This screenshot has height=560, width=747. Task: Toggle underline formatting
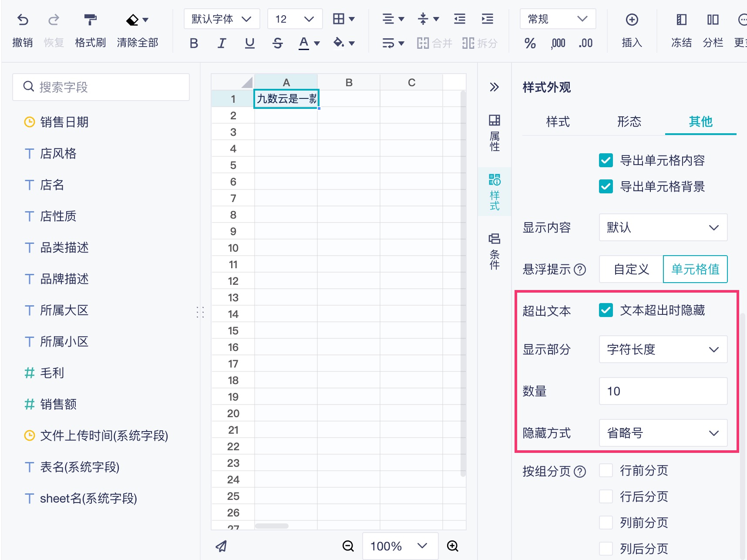[x=249, y=43]
